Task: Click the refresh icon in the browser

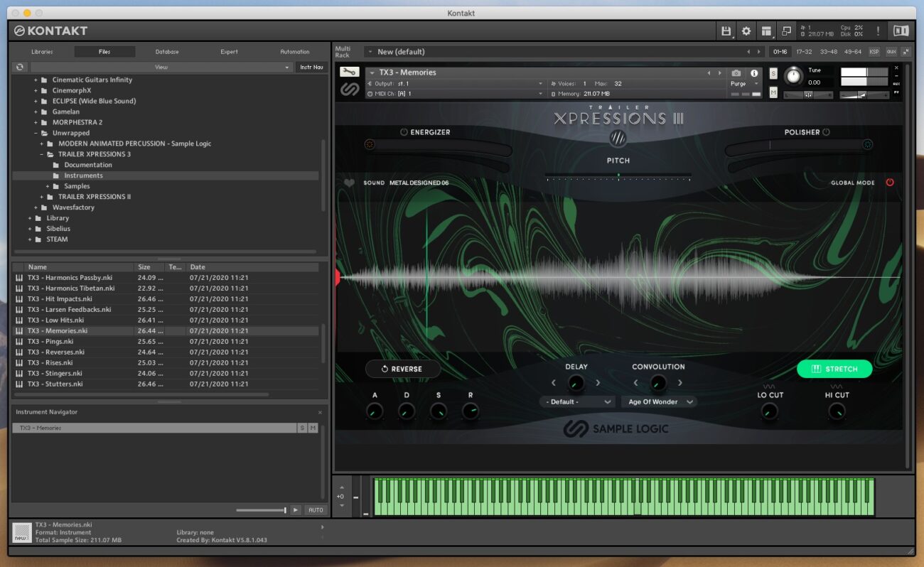Action: (20, 67)
